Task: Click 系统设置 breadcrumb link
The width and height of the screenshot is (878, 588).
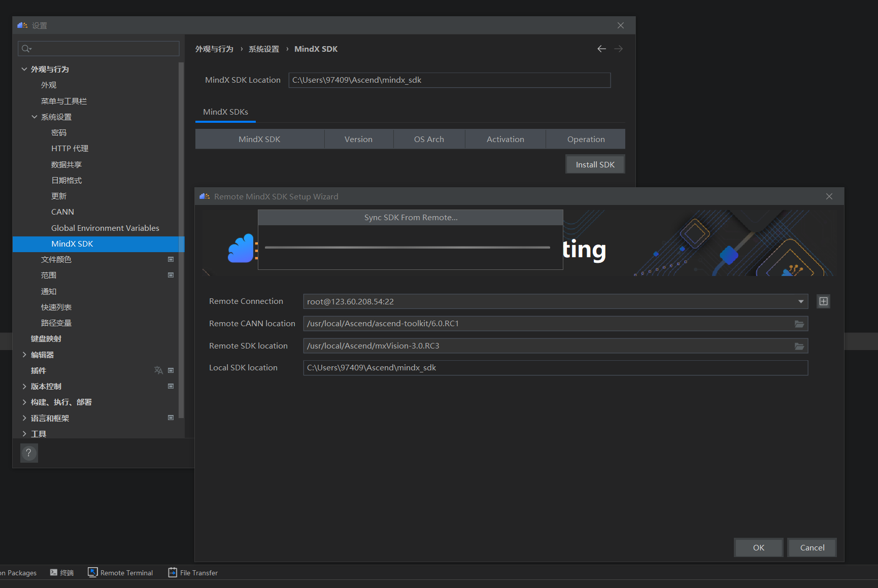Action: click(264, 49)
